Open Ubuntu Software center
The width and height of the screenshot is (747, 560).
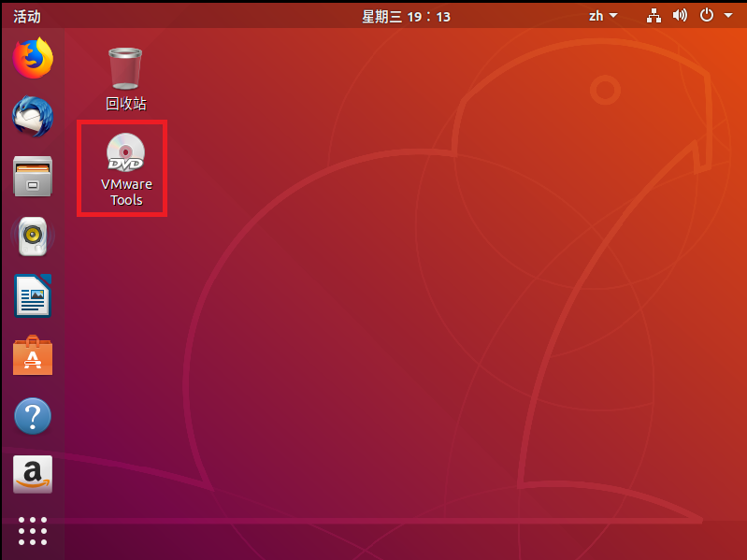tap(33, 356)
